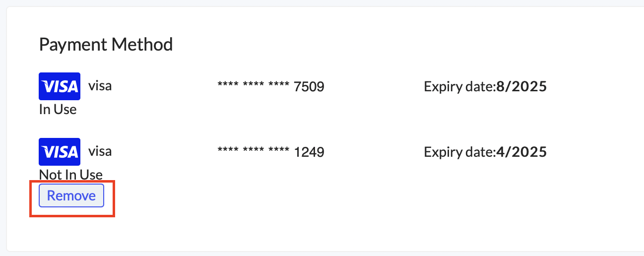Image resolution: width=644 pixels, height=256 pixels.
Task: Click gray page background below the panel
Action: (322, 254)
